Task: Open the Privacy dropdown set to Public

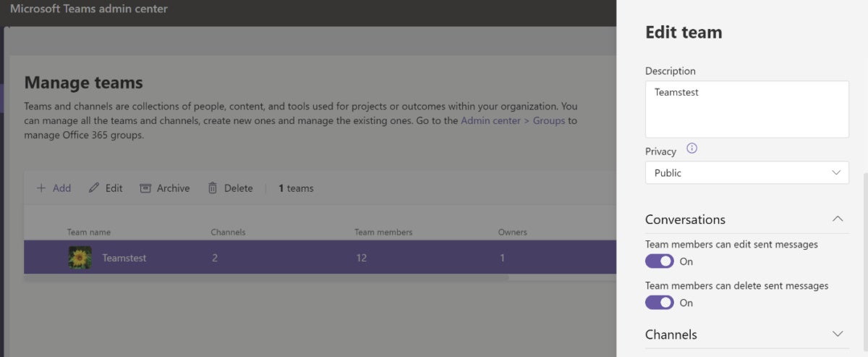Action: [747, 173]
